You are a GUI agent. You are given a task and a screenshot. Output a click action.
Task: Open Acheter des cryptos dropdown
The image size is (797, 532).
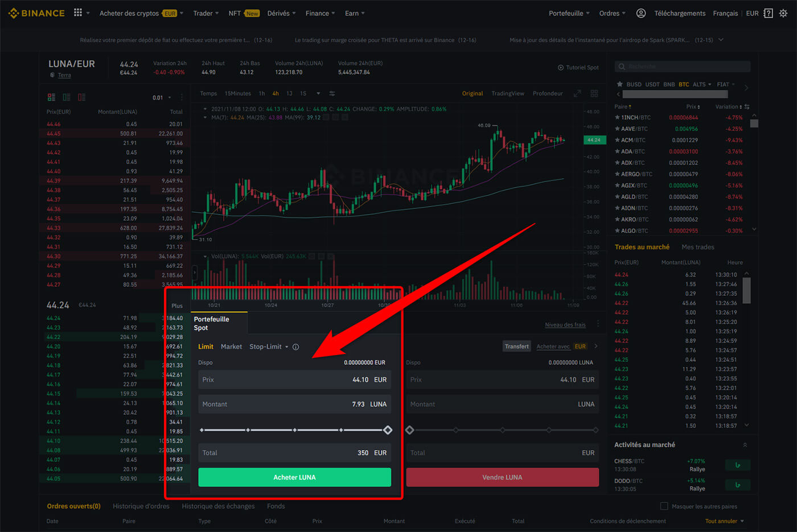[x=141, y=13]
